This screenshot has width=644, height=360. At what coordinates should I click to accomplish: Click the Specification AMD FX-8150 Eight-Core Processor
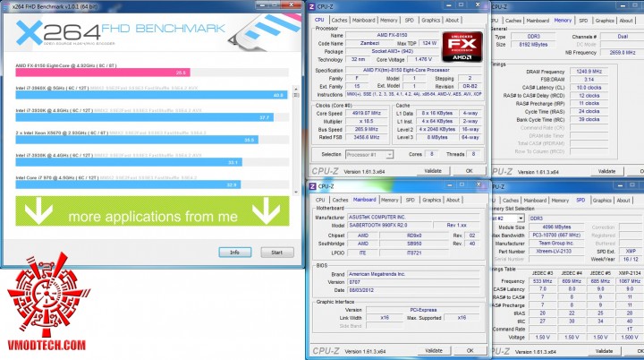(x=414, y=71)
